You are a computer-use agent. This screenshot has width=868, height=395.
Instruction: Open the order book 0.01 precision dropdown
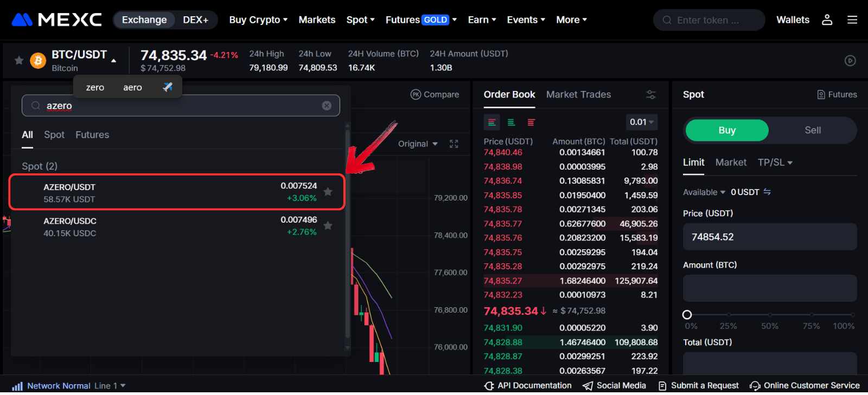(x=641, y=122)
